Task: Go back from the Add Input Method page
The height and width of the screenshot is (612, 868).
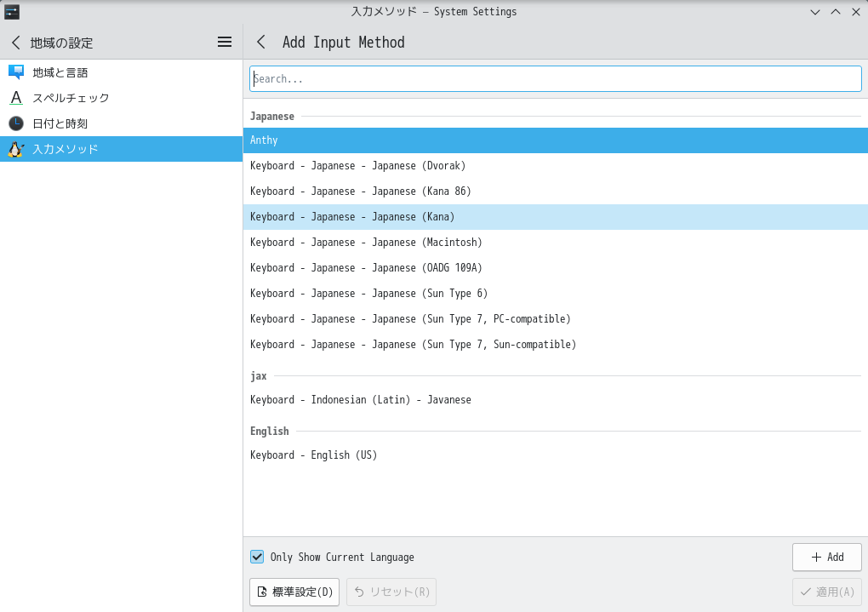Action: pyautogui.click(x=261, y=42)
